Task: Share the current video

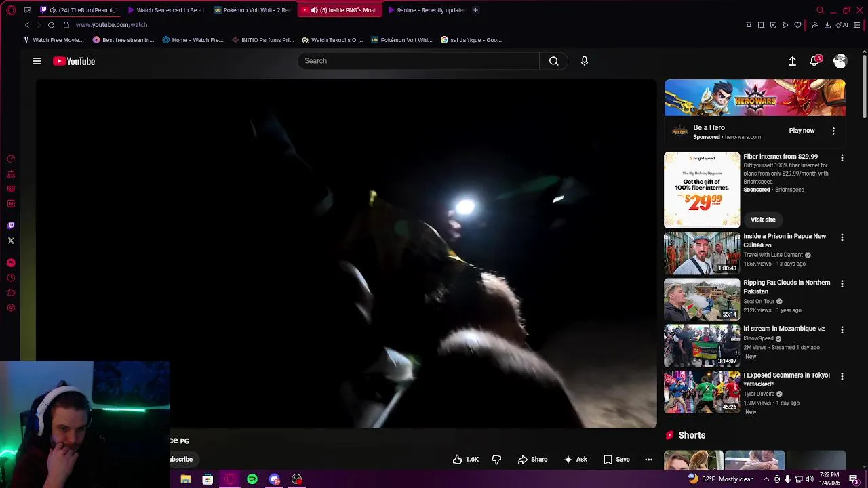Action: 532,460
